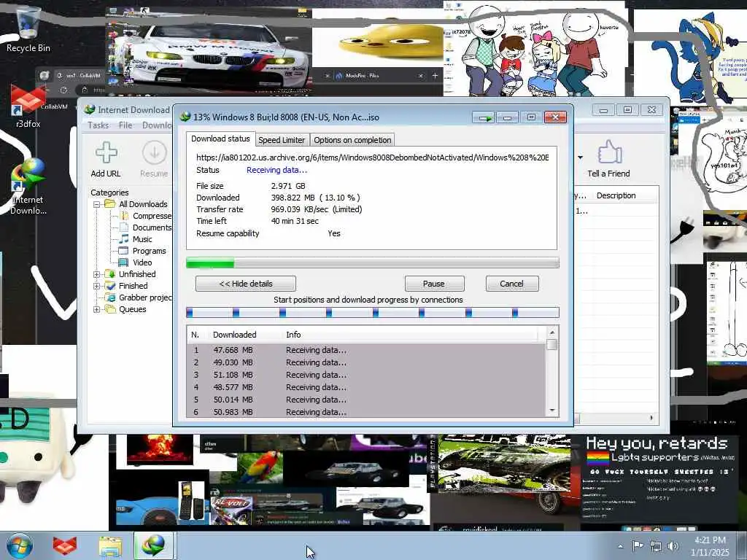Expand the Unfinished tree node

[x=97, y=274]
